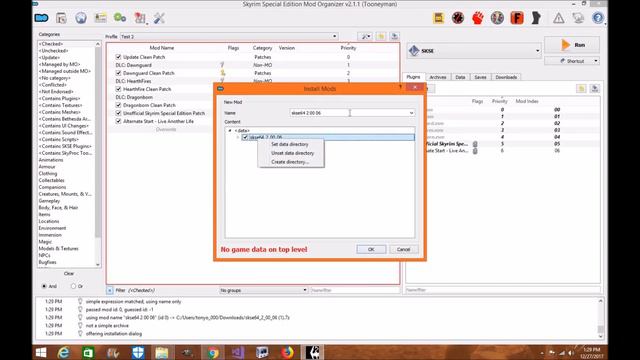Image resolution: width=640 pixels, height=360 pixels.
Task: Click the Mod Name column header
Action: (x=162, y=48)
